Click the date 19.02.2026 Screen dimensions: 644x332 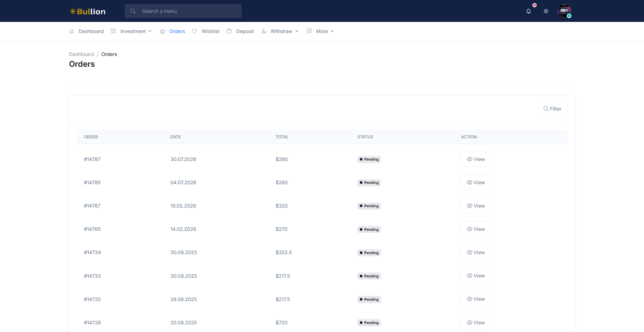183,206
